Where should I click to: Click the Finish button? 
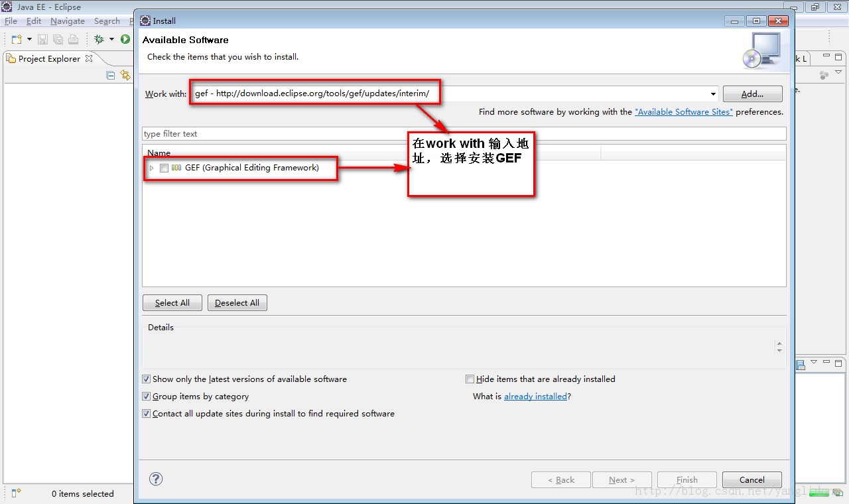687,480
